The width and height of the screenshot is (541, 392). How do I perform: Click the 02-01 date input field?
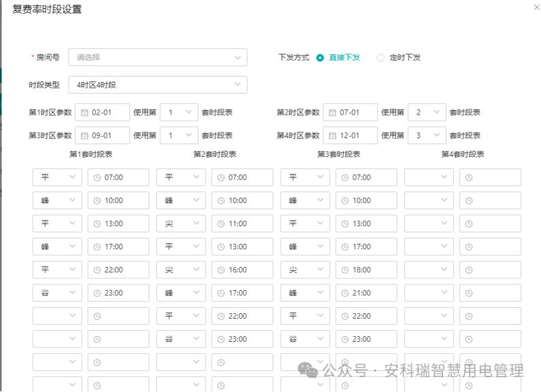coord(103,112)
